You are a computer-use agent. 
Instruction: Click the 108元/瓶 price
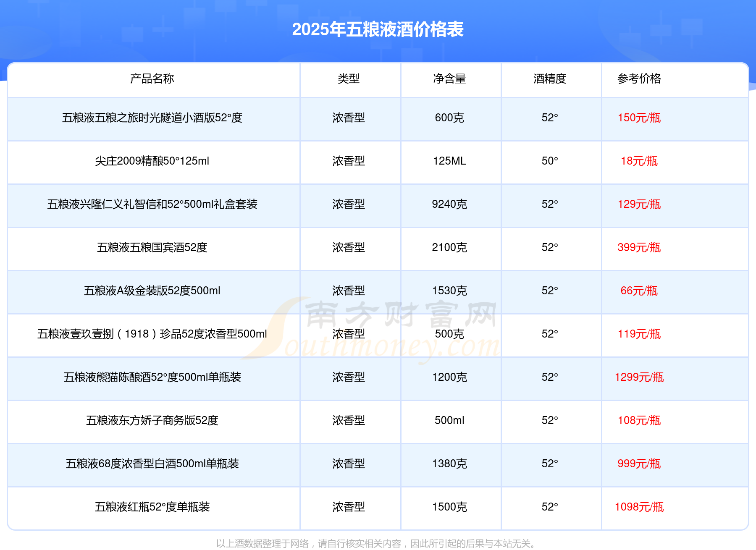coord(639,420)
